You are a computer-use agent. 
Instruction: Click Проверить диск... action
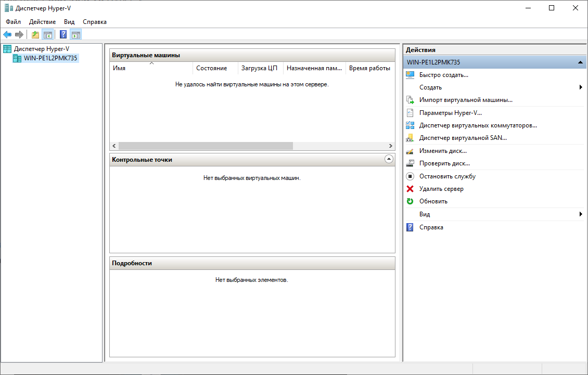pos(444,163)
